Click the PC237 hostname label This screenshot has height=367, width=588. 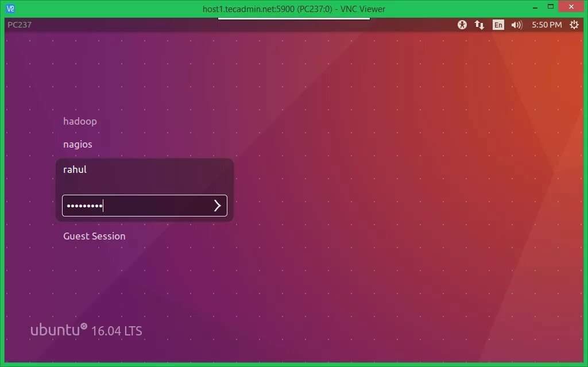(x=20, y=25)
